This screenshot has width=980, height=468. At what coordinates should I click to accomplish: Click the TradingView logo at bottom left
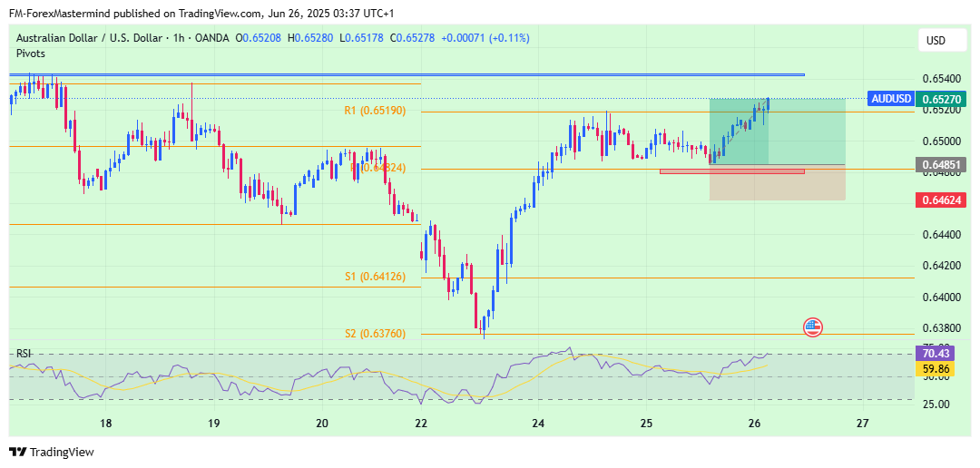coord(51,453)
